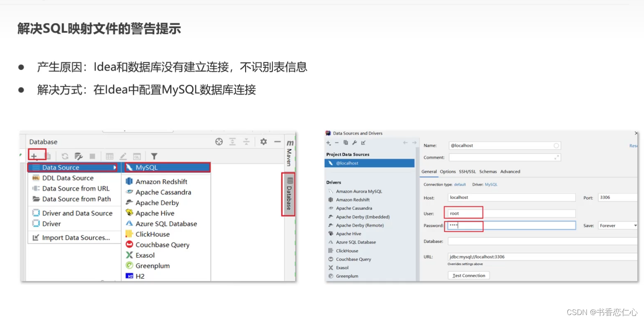Click the duplicate icon in Data Sources dialog
This screenshot has height=320, width=644.
(346, 143)
